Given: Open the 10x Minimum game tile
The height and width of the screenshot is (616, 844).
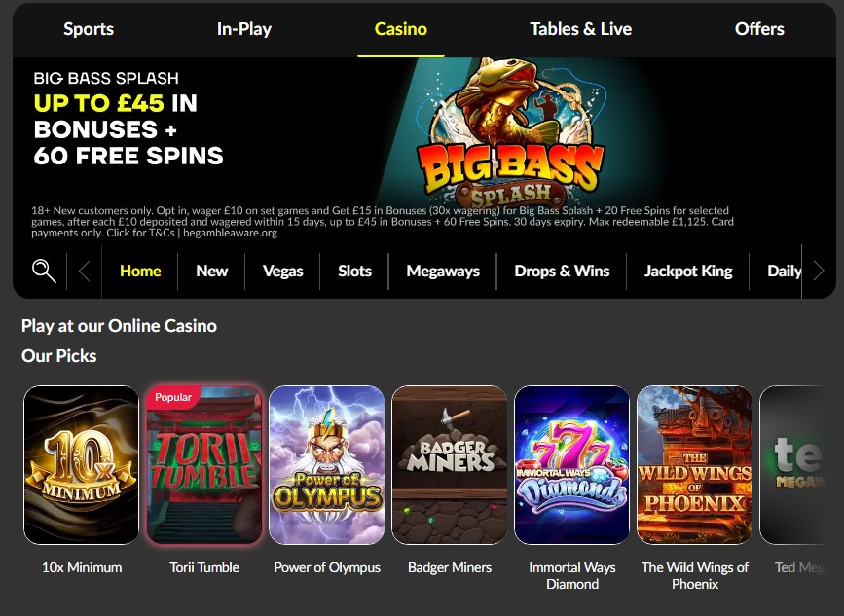Looking at the screenshot, I should click(x=81, y=465).
